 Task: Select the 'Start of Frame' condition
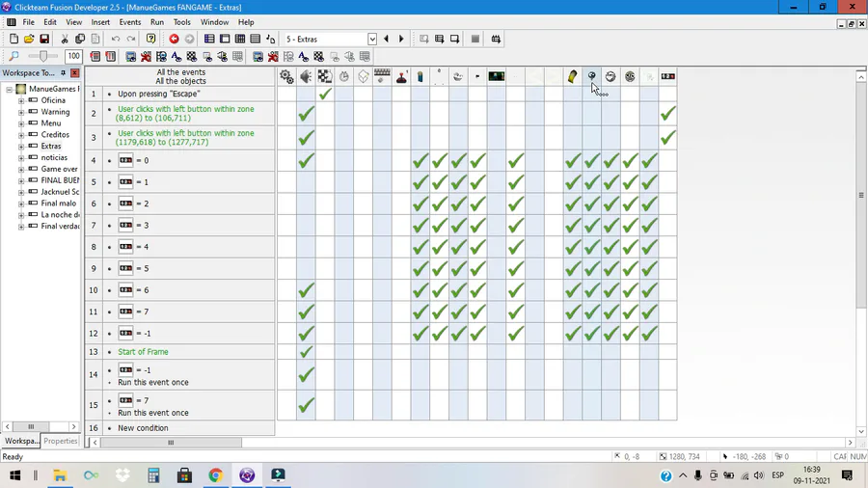143,352
